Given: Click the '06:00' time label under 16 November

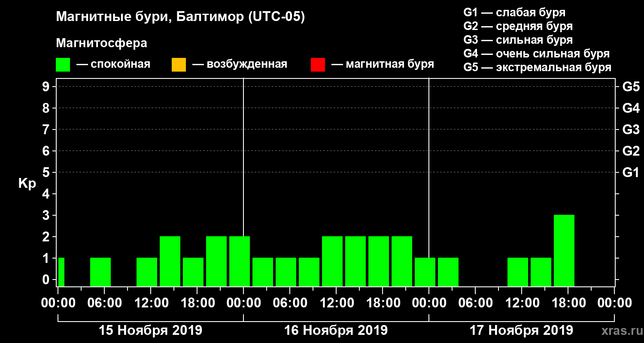Looking at the screenshot, I should tap(290, 303).
